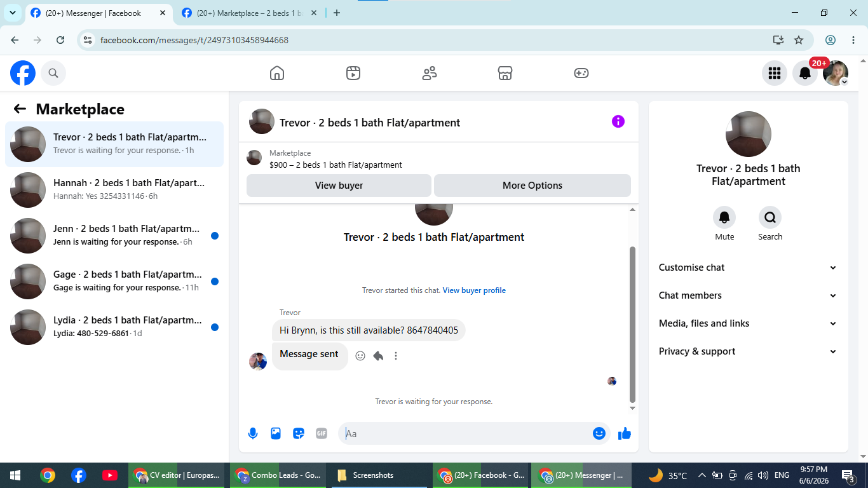Open Chrome's three-dot menu
Viewport: 868px width, 488px height.
click(853, 40)
